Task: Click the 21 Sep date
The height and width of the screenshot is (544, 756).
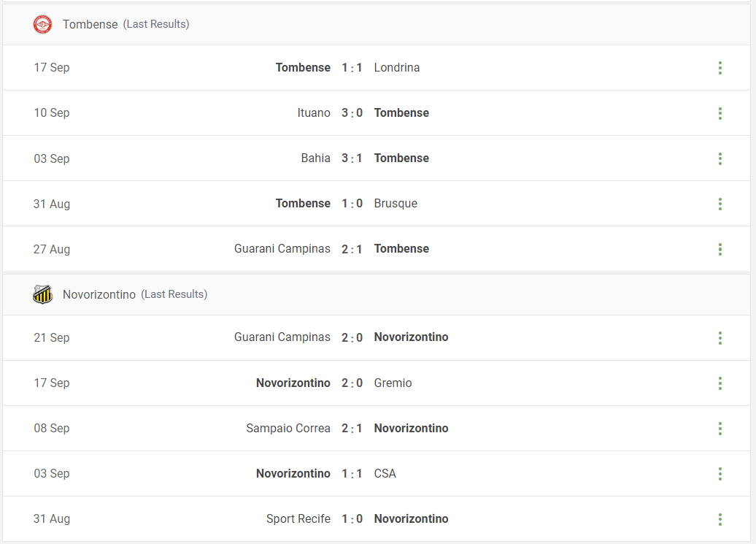Action: (52, 337)
